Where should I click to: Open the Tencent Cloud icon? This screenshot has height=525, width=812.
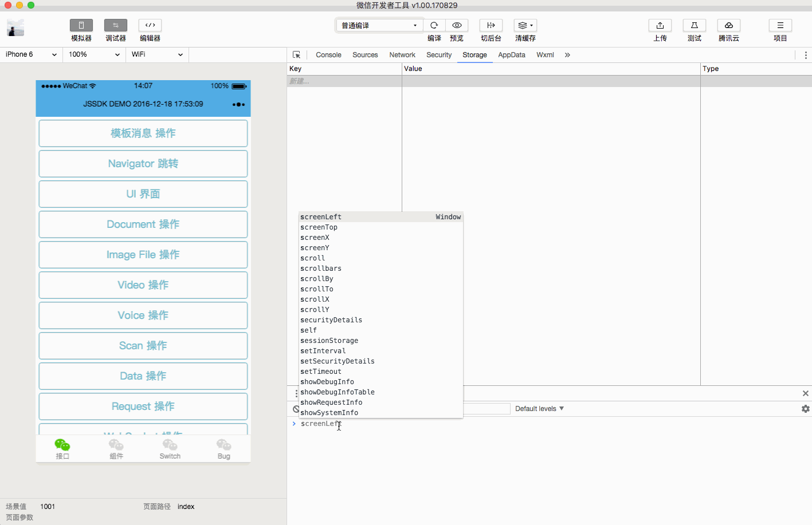point(729,25)
